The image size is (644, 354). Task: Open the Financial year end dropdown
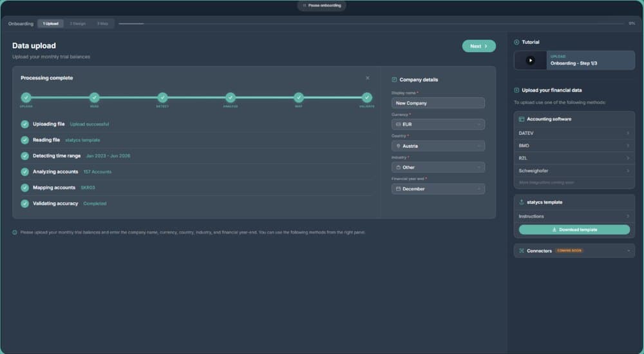click(438, 189)
